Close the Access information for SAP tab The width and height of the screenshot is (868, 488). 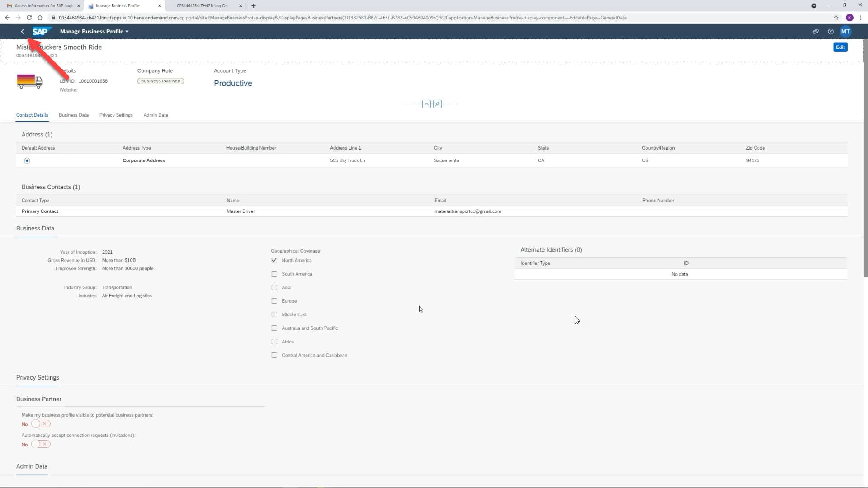[79, 6]
